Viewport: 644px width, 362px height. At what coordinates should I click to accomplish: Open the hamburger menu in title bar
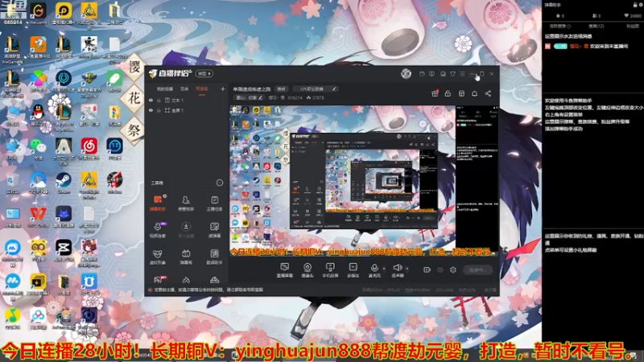(462, 74)
